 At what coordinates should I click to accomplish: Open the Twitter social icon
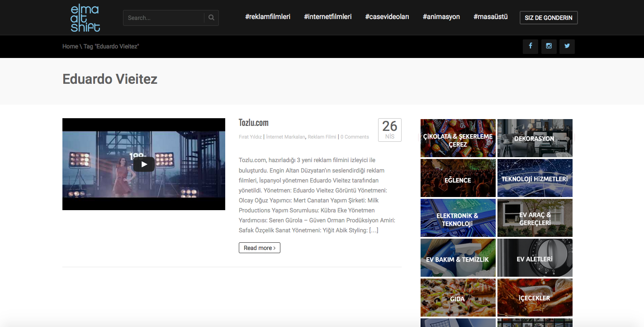click(x=567, y=46)
